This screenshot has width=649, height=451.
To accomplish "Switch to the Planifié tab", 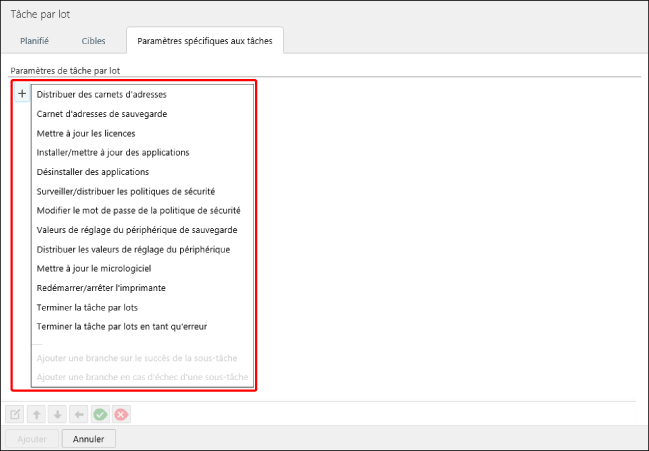I will coord(35,41).
